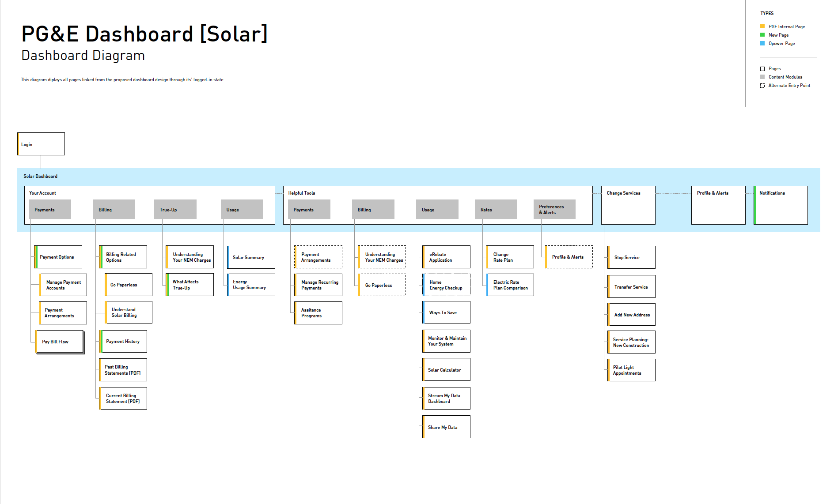Open the Add New Address box

coord(632,315)
